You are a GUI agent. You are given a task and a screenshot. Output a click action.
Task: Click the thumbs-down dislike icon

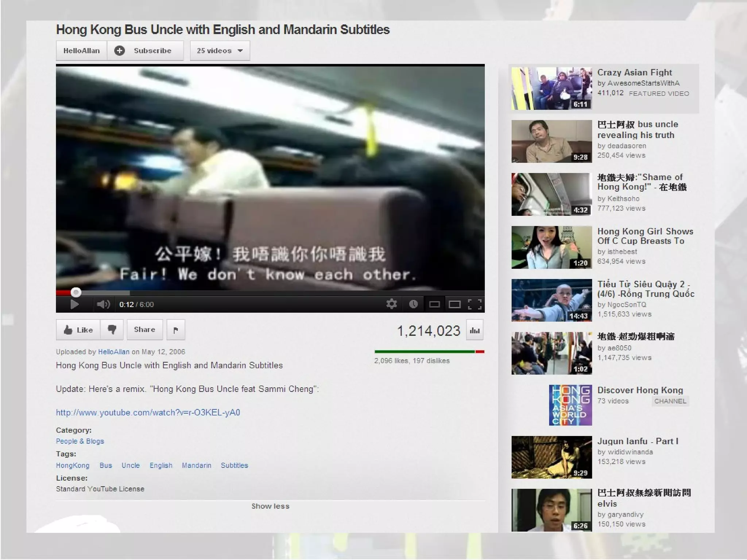(112, 330)
